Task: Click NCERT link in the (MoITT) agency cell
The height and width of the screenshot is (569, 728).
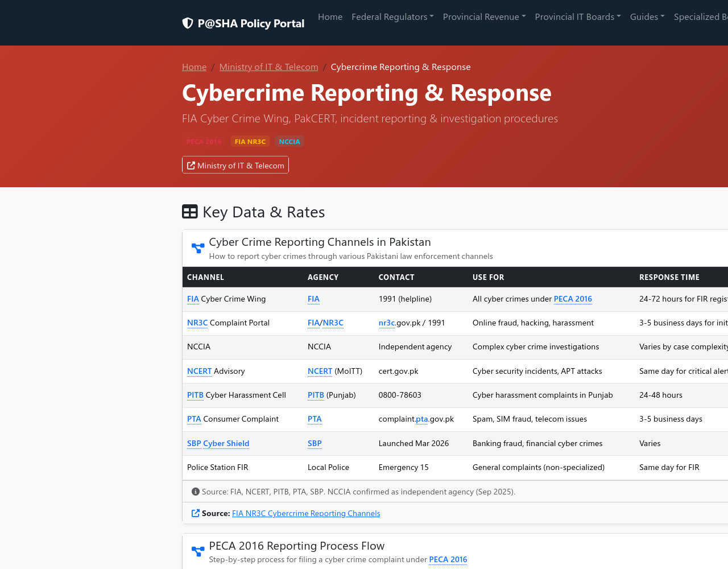Action: [x=320, y=371]
